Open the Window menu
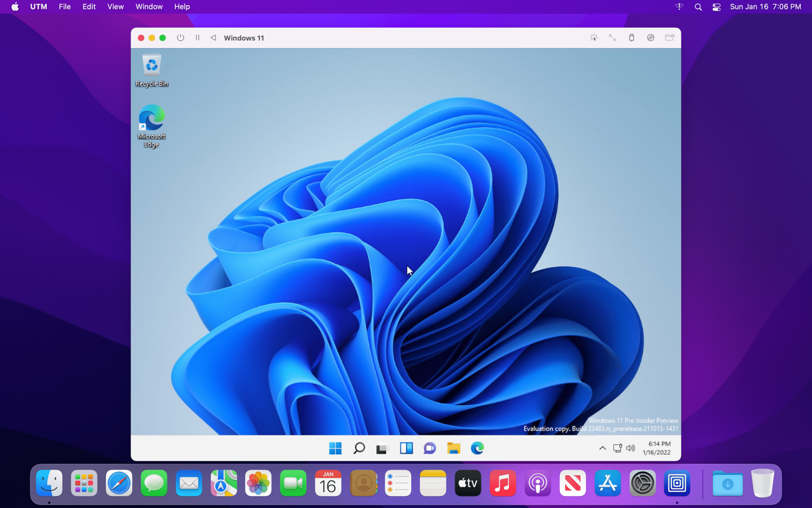Screen dimensions: 812x508 pos(149,7)
